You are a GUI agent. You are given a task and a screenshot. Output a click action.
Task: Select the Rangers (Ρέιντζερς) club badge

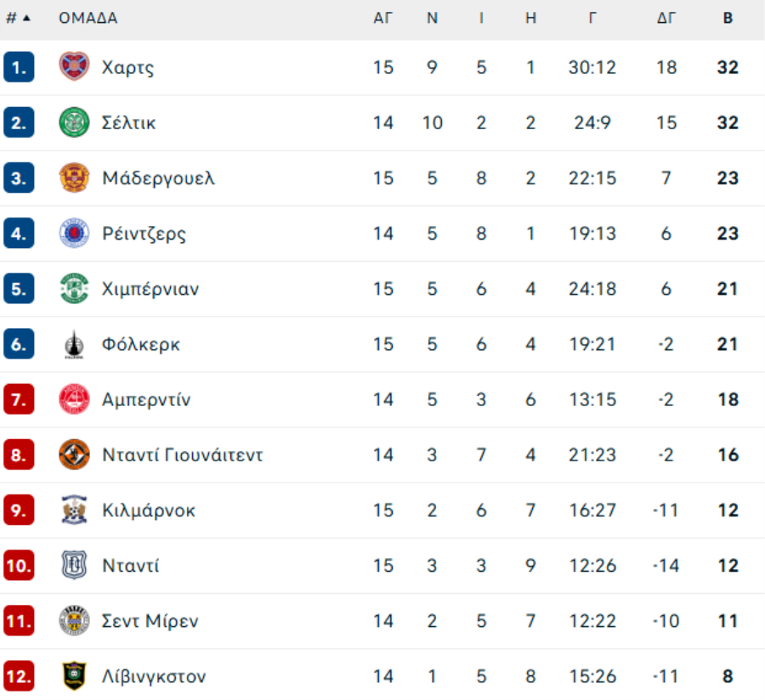pos(74,234)
